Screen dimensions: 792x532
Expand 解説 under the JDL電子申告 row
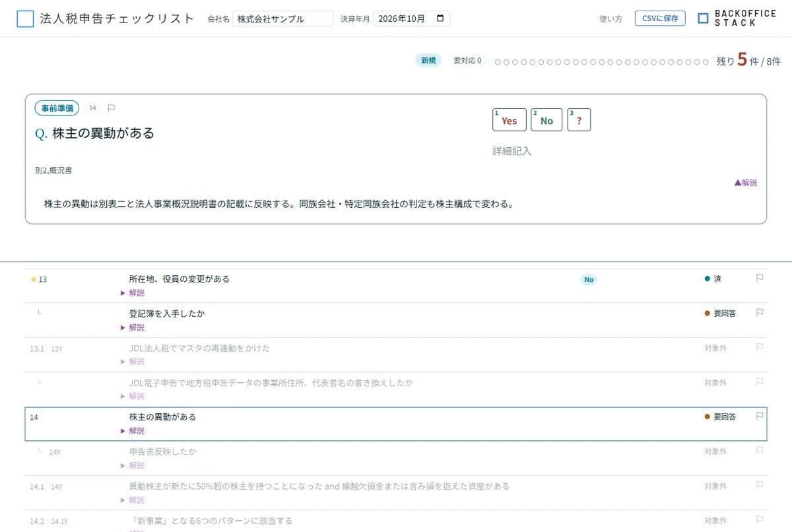coord(132,396)
